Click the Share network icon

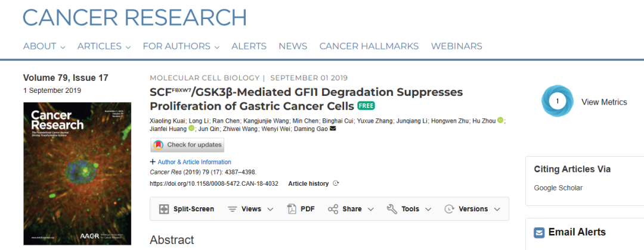(x=333, y=209)
